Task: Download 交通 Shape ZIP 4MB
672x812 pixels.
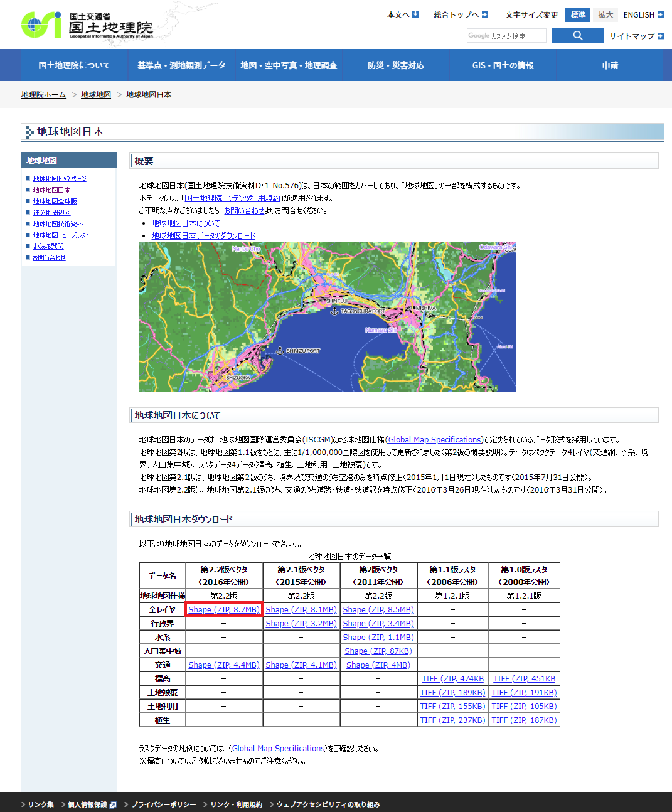Action: tap(378, 665)
